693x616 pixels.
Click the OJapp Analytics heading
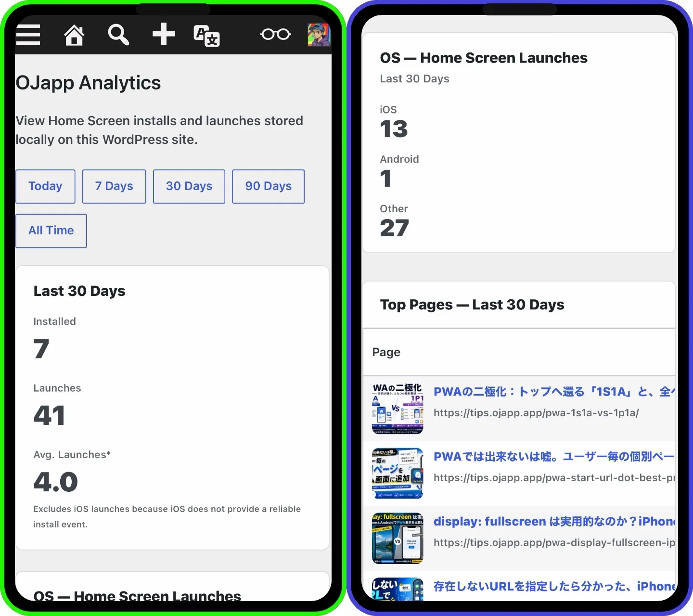pyautogui.click(x=88, y=83)
